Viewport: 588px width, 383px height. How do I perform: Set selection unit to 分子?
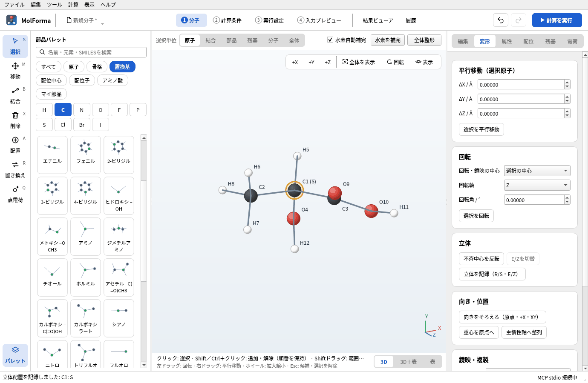point(273,40)
